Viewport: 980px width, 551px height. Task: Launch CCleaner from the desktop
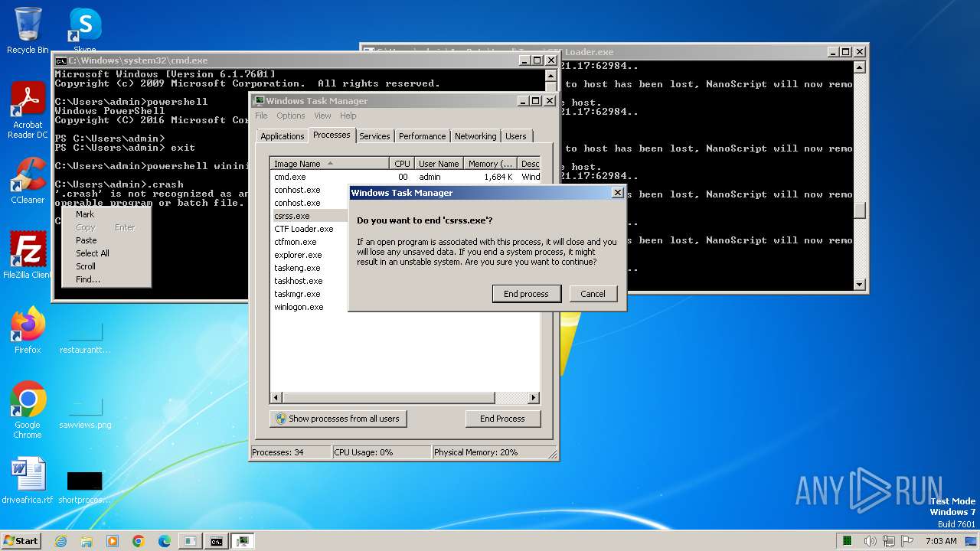[28, 181]
